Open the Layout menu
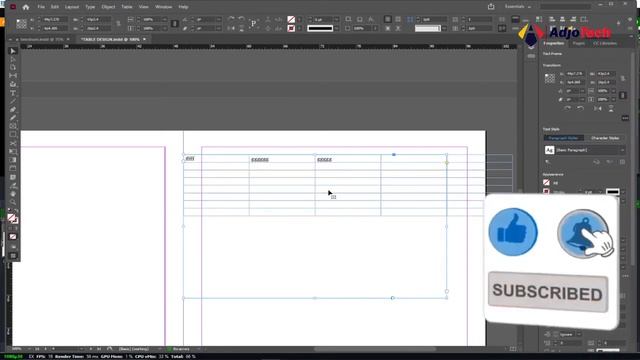The height and width of the screenshot is (360, 640). coord(72,7)
